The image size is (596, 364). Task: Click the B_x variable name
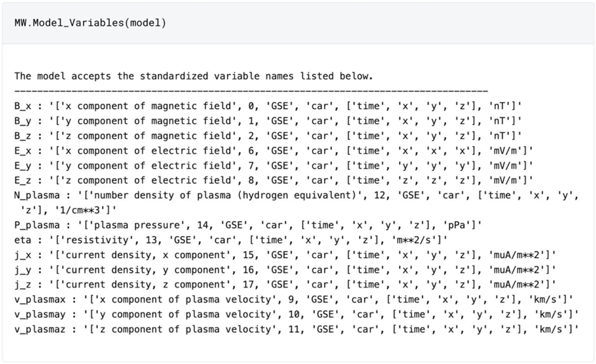[23, 106]
